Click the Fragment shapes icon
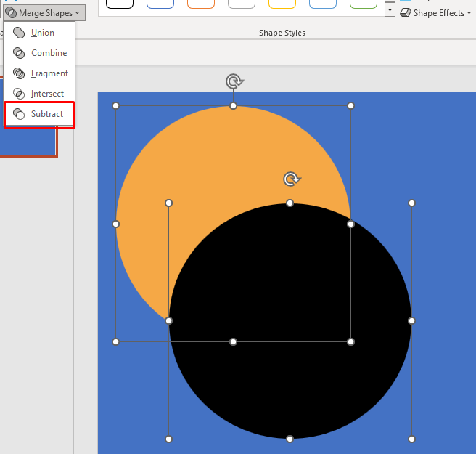Viewport: 476px width, 454px height. click(x=20, y=73)
